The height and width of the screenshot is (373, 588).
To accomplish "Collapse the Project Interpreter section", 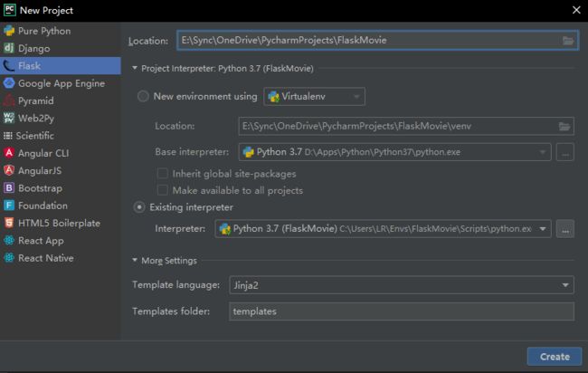I will [135, 68].
